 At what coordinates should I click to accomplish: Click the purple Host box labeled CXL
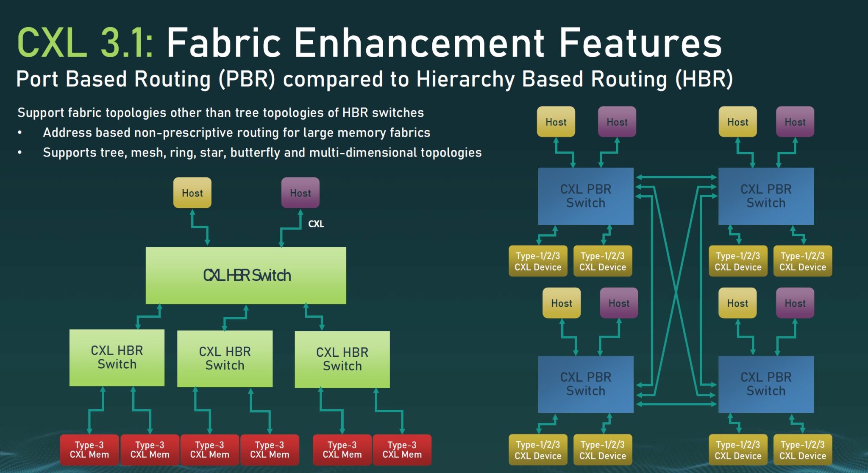[x=300, y=193]
